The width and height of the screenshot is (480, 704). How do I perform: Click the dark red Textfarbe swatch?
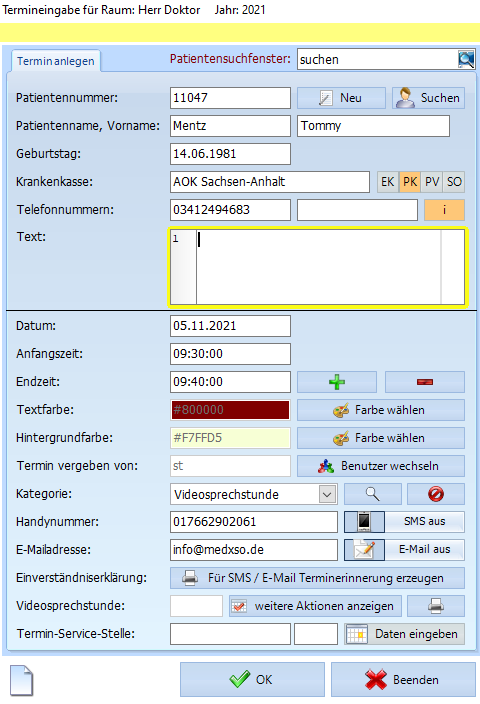[x=230, y=410]
